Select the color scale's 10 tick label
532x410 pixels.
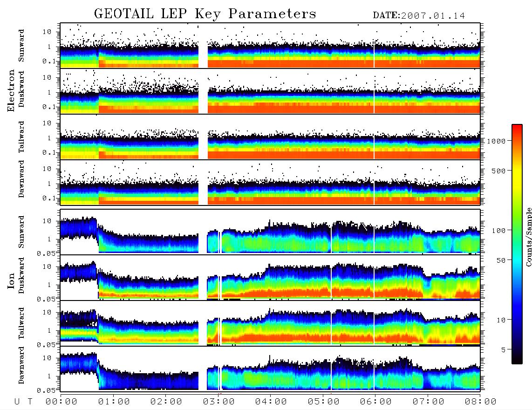click(501, 320)
